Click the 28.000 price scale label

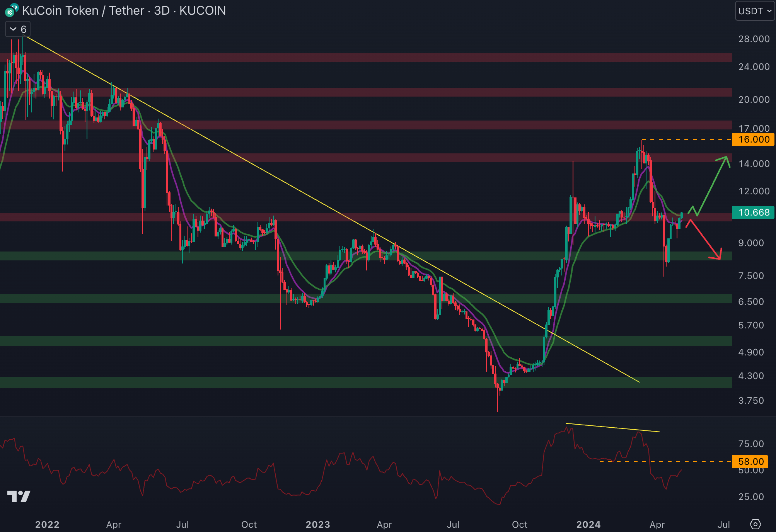coord(754,39)
